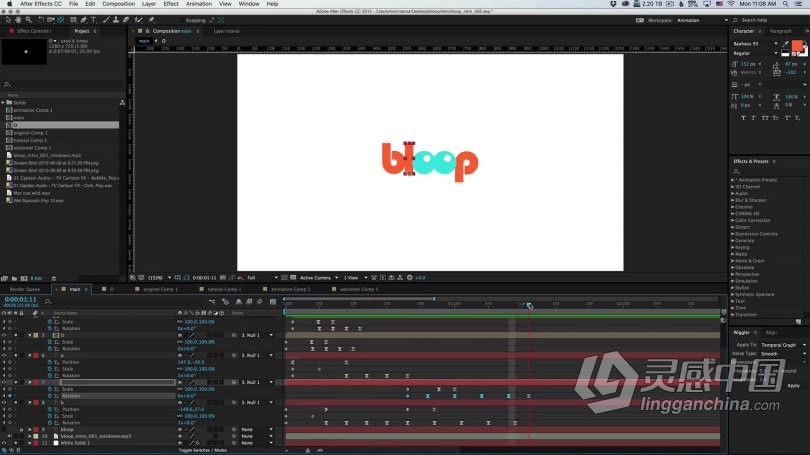
Task: Select original Comp 1 in Project panel
Action: click(30, 133)
